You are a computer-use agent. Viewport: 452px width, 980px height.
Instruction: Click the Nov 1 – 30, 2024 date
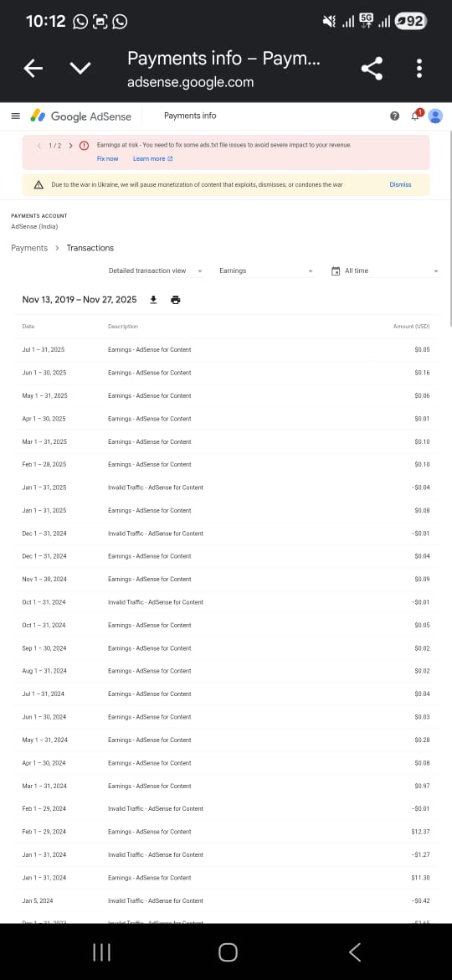pos(44,580)
